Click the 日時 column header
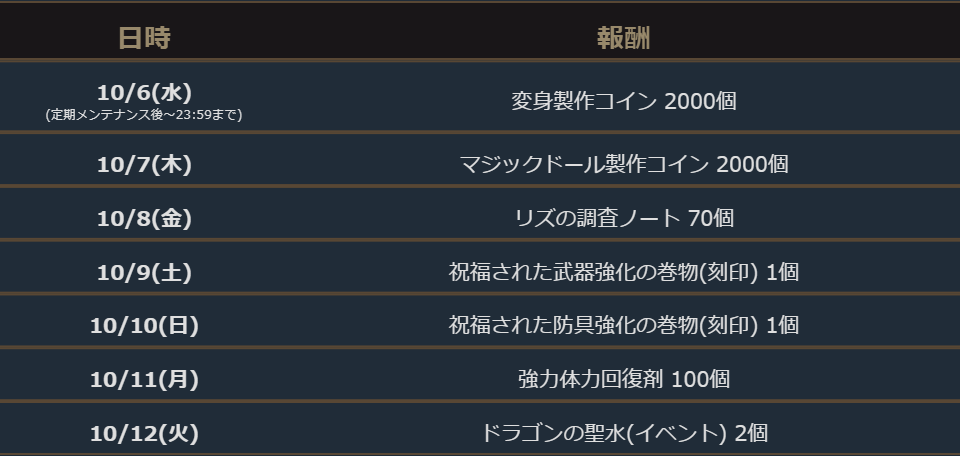960x456 pixels. [x=144, y=38]
